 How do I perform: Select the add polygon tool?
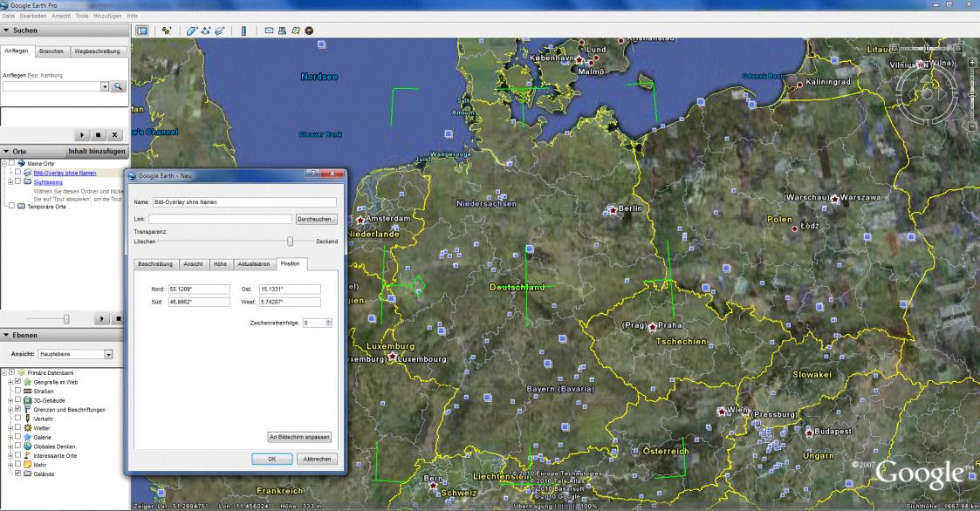(x=190, y=31)
